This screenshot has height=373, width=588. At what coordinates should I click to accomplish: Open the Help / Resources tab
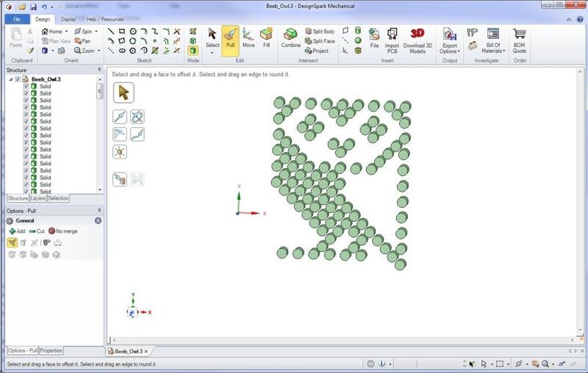pos(105,19)
